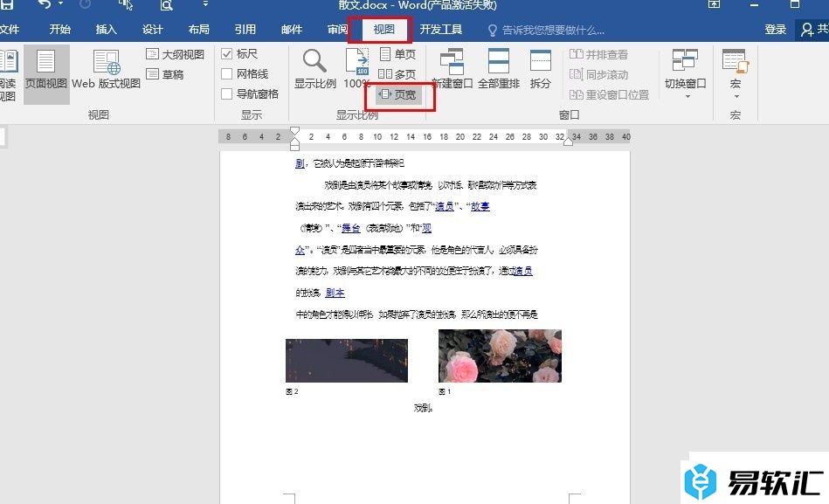Click the Print Preview magnifier icon

coord(166,5)
